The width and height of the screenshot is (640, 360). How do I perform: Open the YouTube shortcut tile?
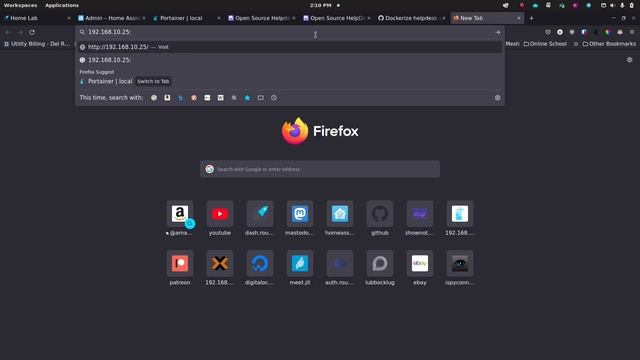(220, 214)
